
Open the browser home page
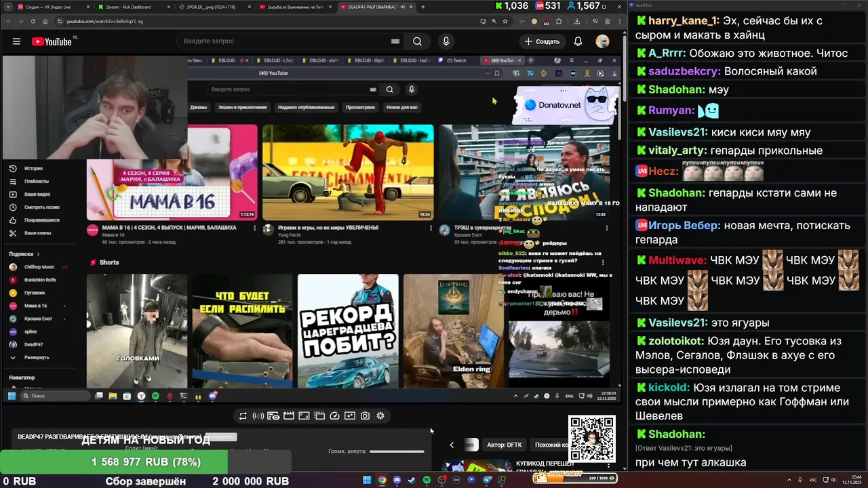pyautogui.click(x=45, y=21)
